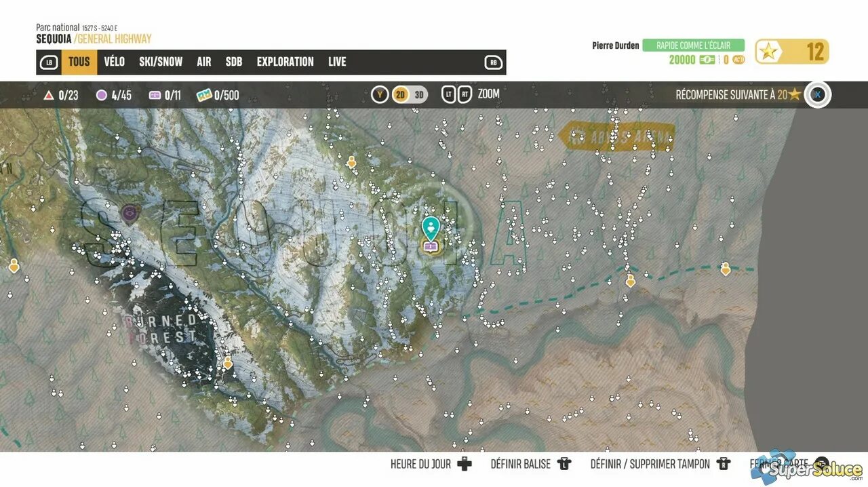
Task: Click the yellow arena label on map
Action: click(616, 137)
